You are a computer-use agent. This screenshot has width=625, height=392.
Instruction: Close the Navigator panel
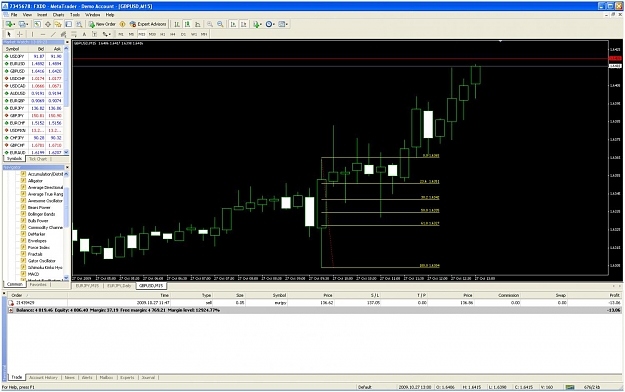tap(67, 167)
